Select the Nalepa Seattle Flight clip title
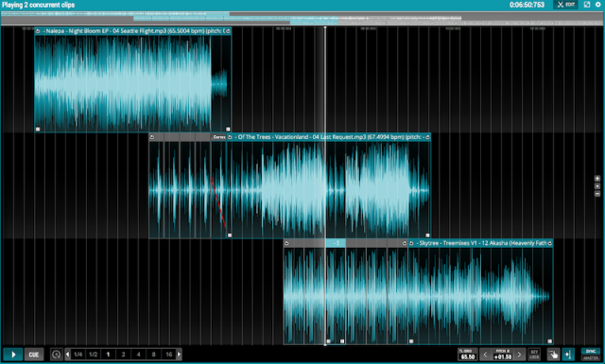This screenshot has height=364, width=605. (133, 31)
